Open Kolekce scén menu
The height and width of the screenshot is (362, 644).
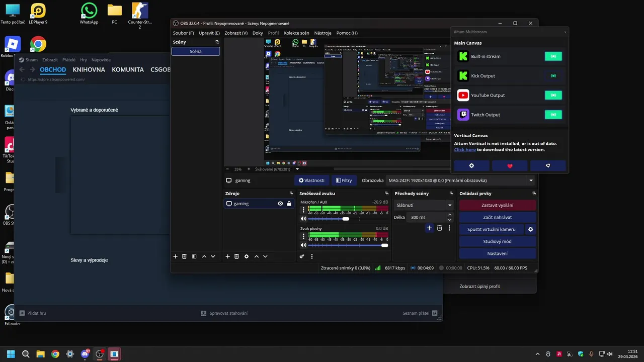point(296,33)
